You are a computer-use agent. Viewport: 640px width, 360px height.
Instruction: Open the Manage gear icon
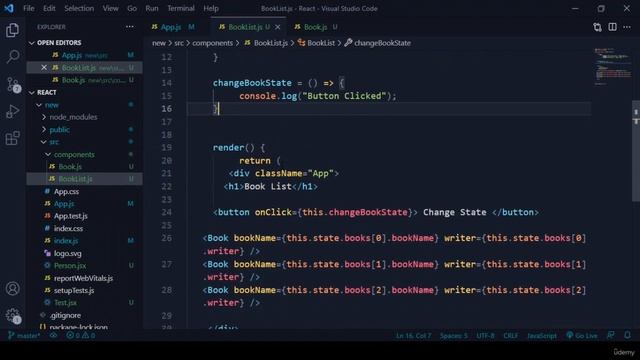(13, 316)
